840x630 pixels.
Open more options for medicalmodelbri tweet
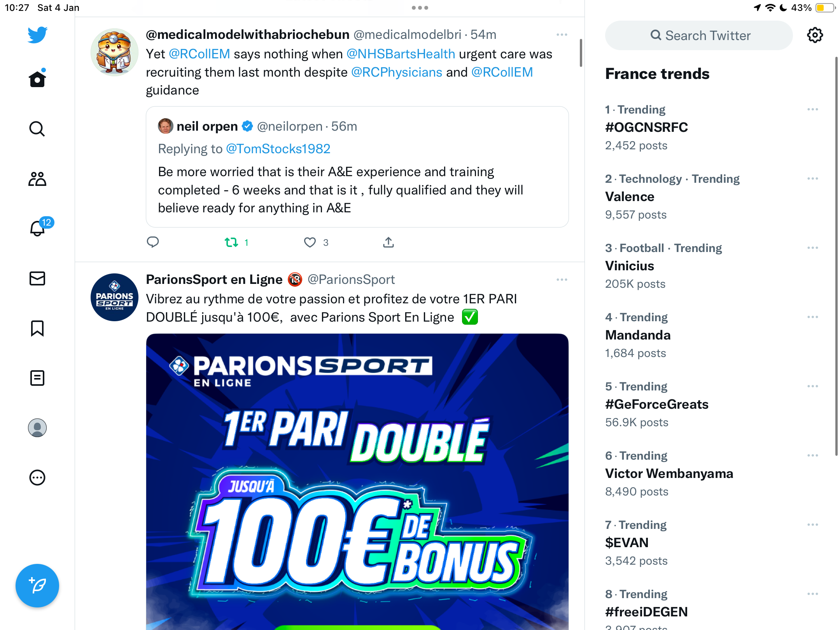(562, 35)
